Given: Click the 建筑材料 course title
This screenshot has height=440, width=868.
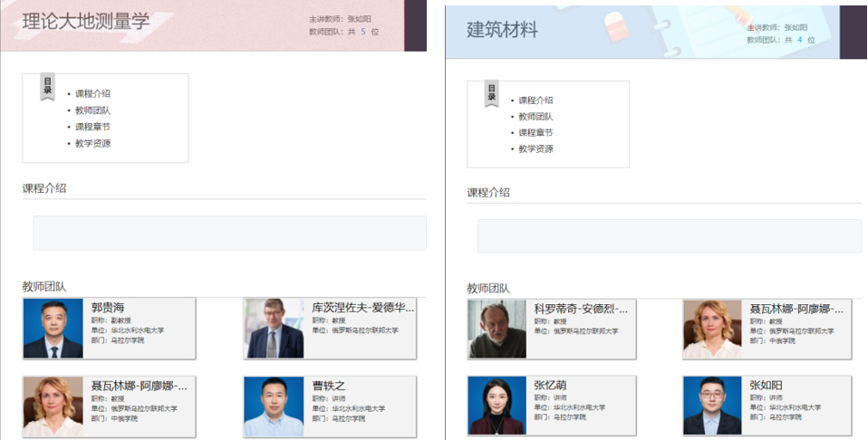Looking at the screenshot, I should [x=502, y=30].
